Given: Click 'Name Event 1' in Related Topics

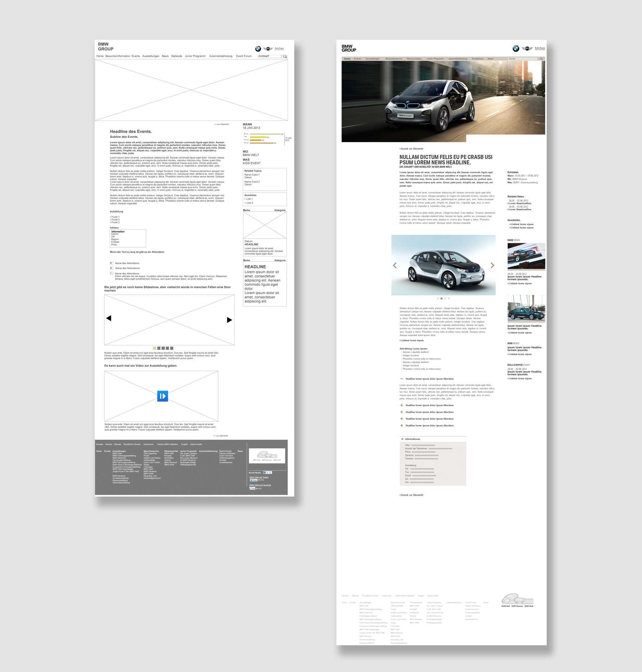Looking at the screenshot, I should (x=252, y=175).
